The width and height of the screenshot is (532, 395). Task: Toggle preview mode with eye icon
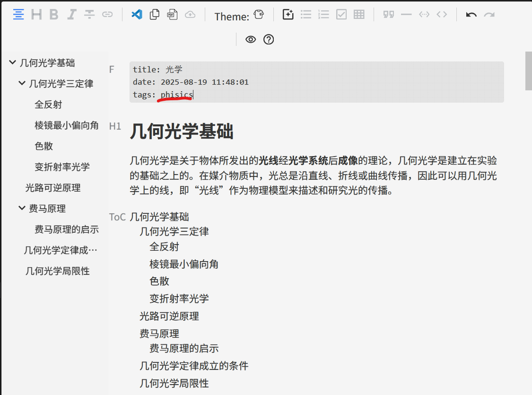pos(251,40)
